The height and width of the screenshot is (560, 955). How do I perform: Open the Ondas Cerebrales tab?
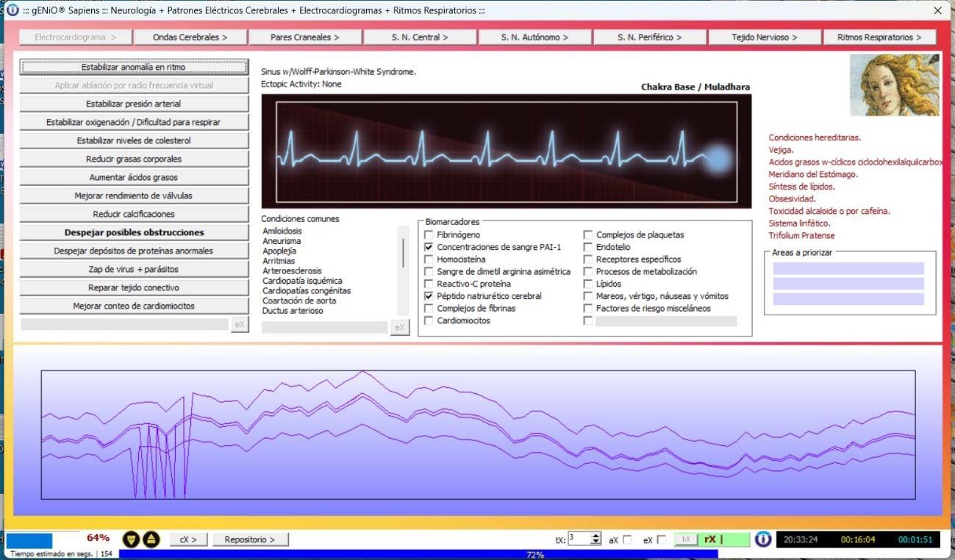[x=190, y=37]
